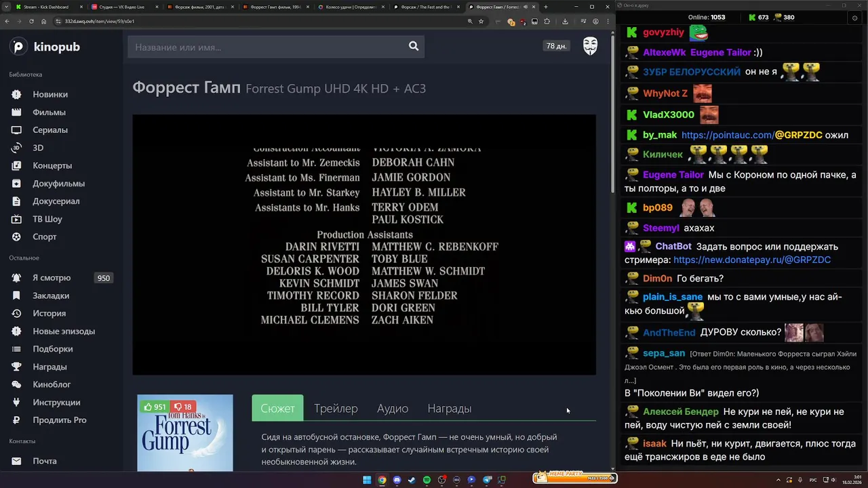Open the Спорт category
The height and width of the screenshot is (488, 868).
[45, 237]
